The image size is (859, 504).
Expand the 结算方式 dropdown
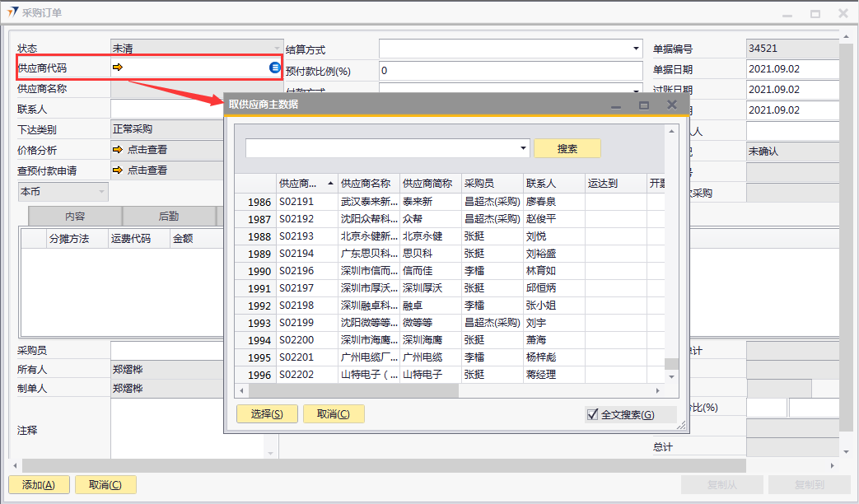click(636, 49)
